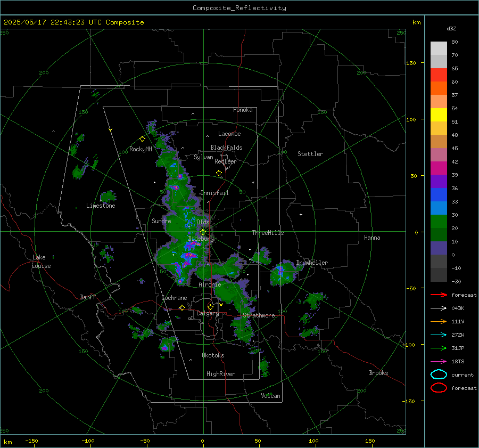Select the indigo 0-10 dBZ color swatch
Image resolution: width=479 pixels, height=448 pixels.
pyautogui.click(x=439, y=248)
